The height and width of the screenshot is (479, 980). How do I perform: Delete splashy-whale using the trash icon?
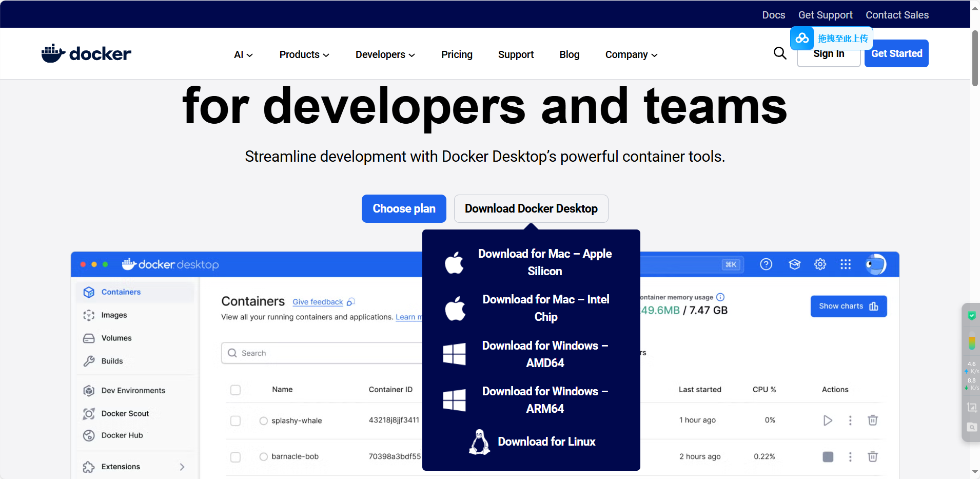(x=873, y=420)
